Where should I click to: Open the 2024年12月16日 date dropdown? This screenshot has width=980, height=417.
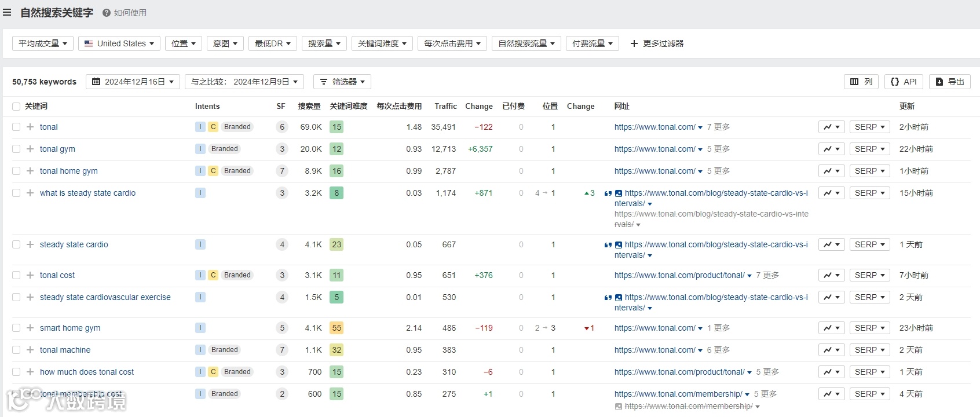click(x=133, y=82)
